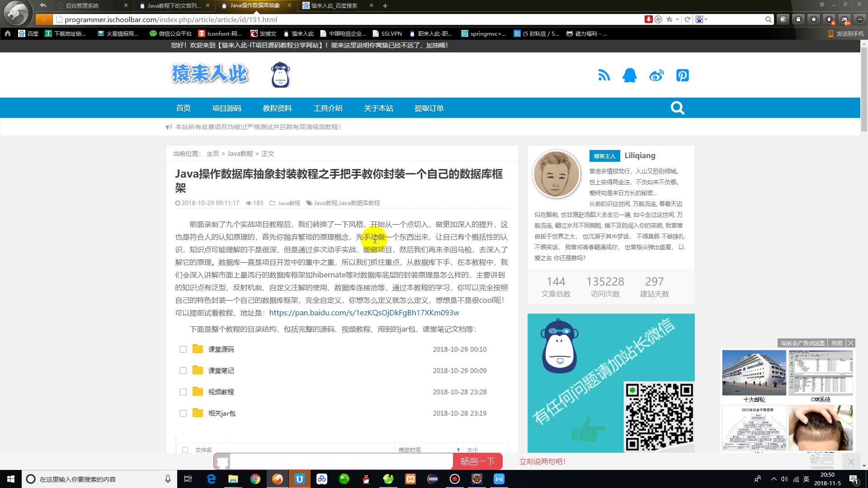Click the Java数据库教程 tag link
868x488 pixels.
(359, 203)
